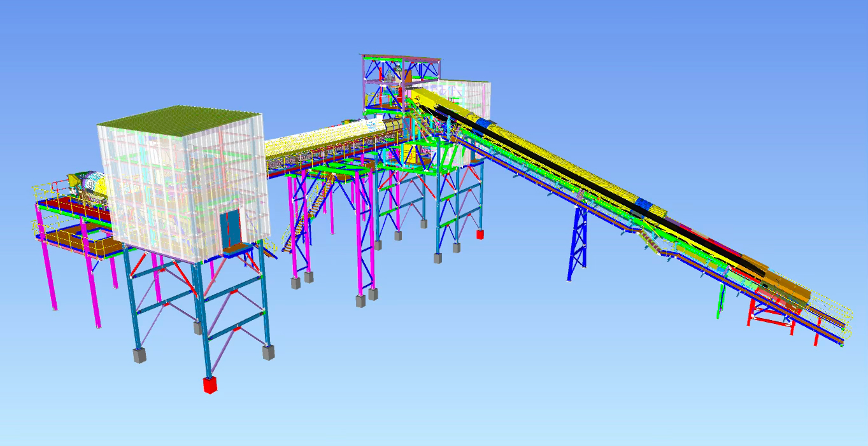Select the upper blue cover on inclined conveyor
This screenshot has height=446, width=868.
point(486,124)
